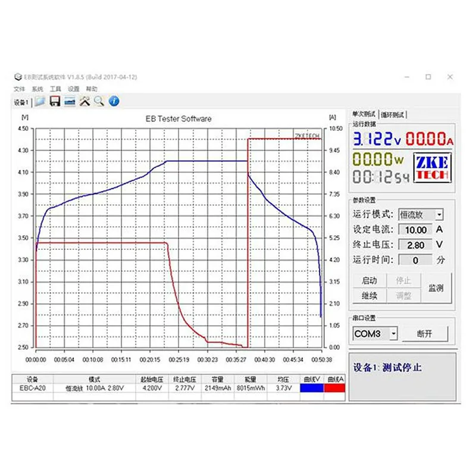
Task: Click the 模式 column header
Action: 95,379
